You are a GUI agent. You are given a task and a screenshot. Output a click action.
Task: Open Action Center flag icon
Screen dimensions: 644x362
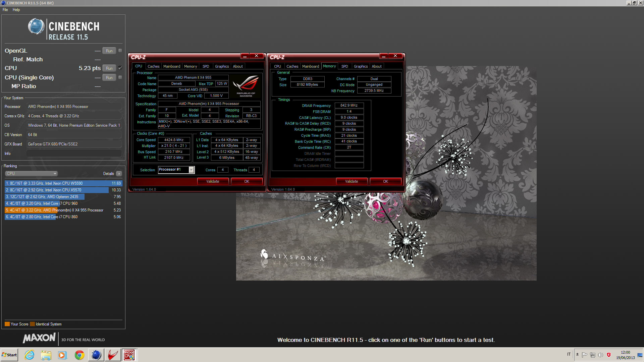(585, 355)
